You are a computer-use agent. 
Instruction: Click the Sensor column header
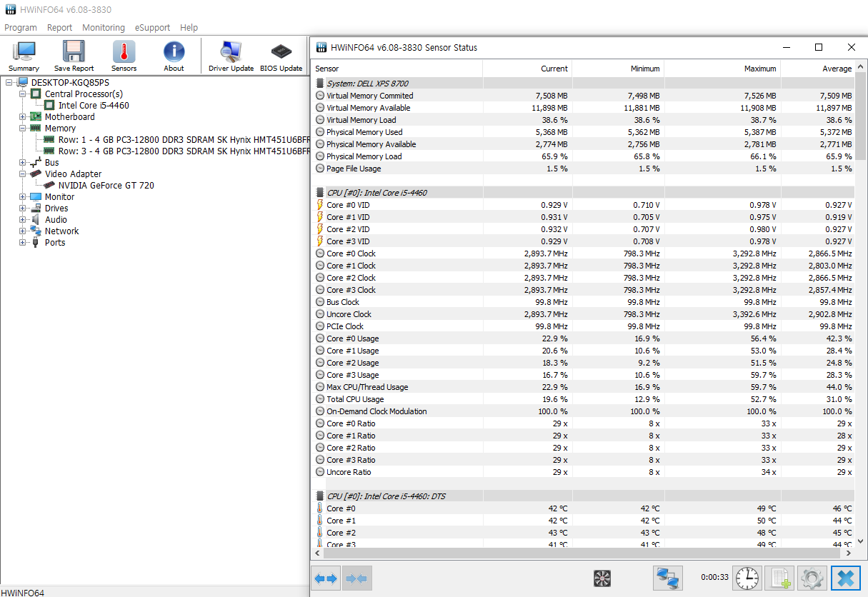tap(397, 69)
